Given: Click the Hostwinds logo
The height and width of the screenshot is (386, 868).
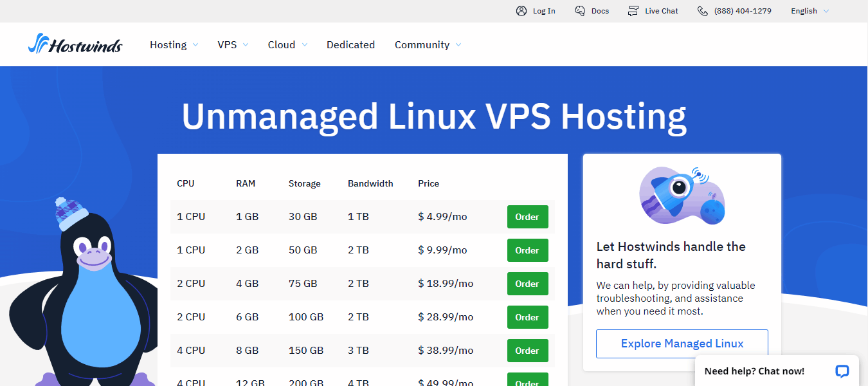Looking at the screenshot, I should click(75, 44).
